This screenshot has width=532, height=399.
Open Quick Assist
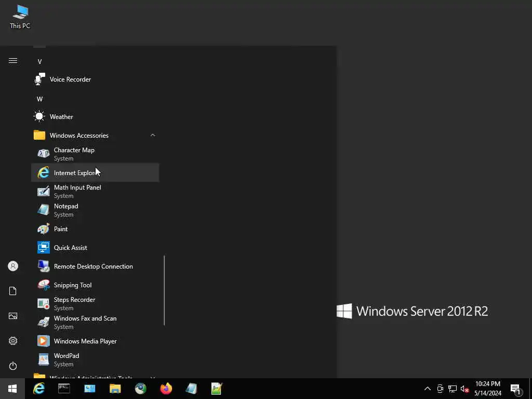coord(95,248)
